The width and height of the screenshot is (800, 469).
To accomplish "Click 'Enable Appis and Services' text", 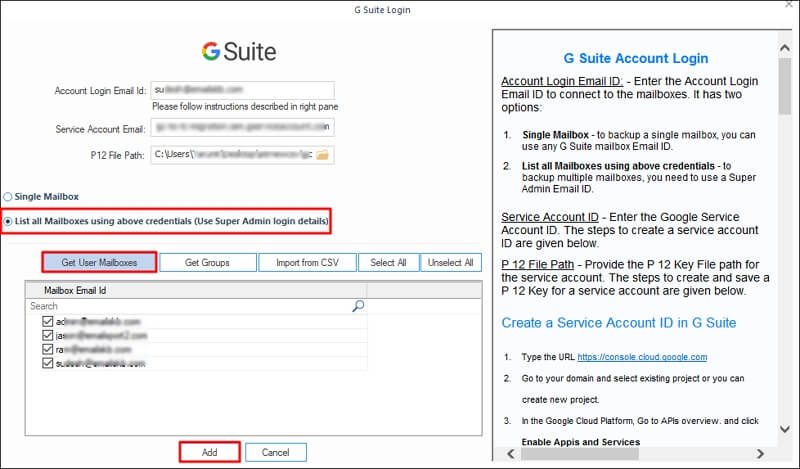I will (581, 442).
